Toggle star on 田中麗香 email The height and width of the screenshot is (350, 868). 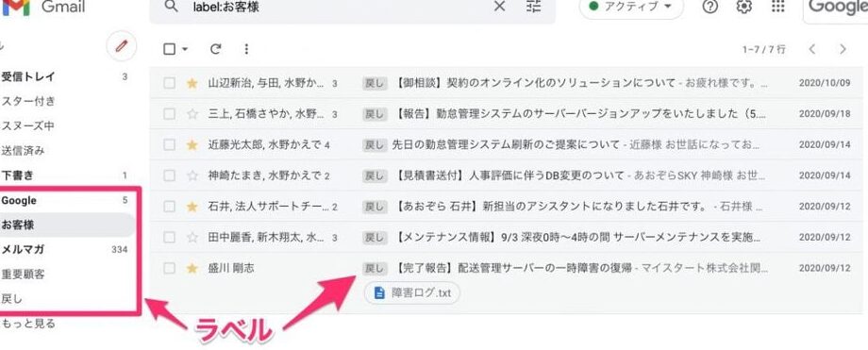[192, 238]
